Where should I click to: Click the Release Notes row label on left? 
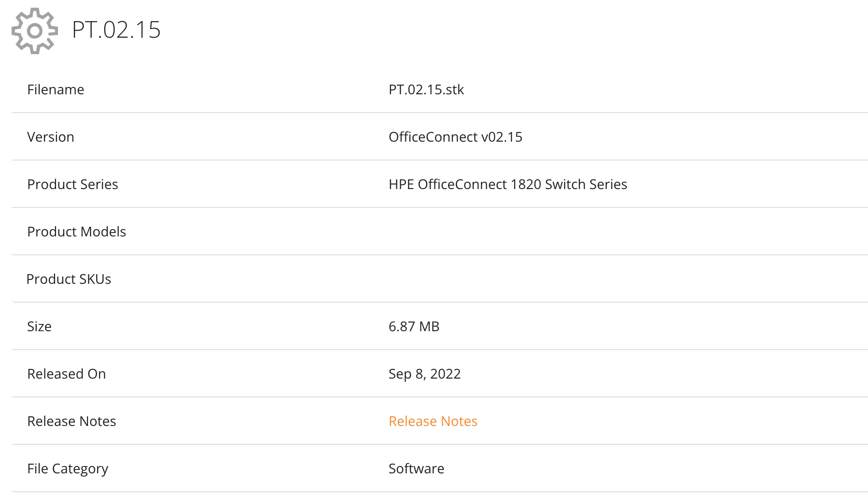(72, 421)
